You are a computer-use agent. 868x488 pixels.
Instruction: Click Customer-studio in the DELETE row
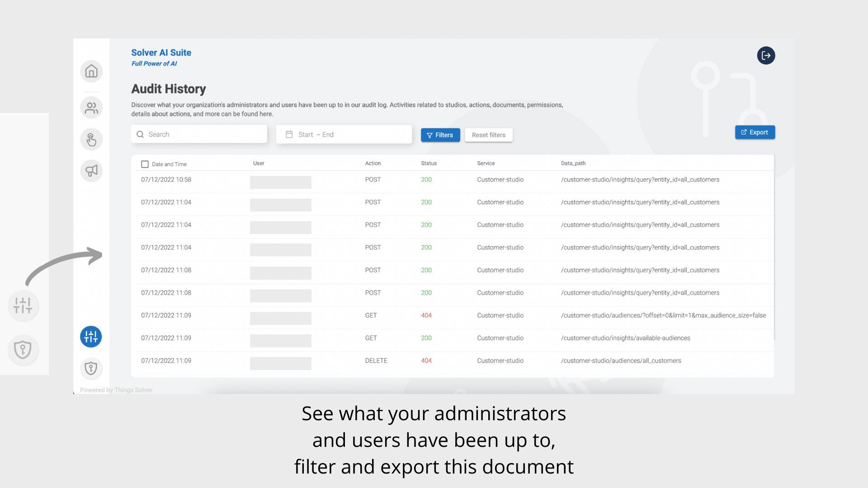500,361
